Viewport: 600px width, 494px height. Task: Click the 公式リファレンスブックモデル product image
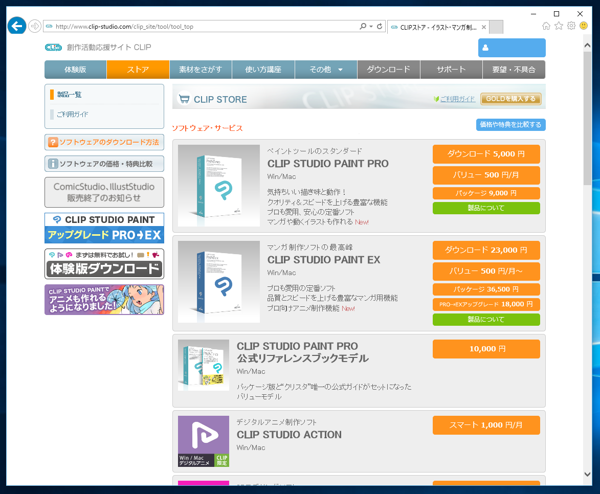click(x=204, y=365)
